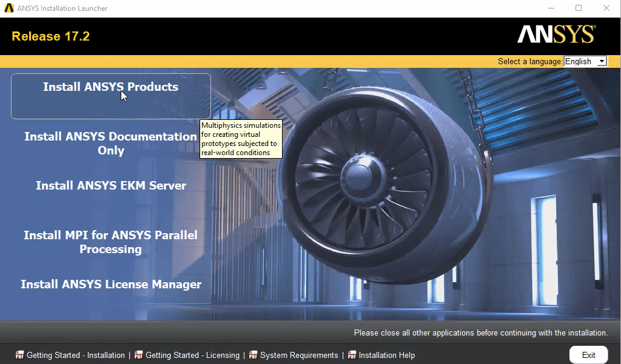Minimize the ANSYS Installation Launcher window
621x364 pixels.
coord(551,8)
